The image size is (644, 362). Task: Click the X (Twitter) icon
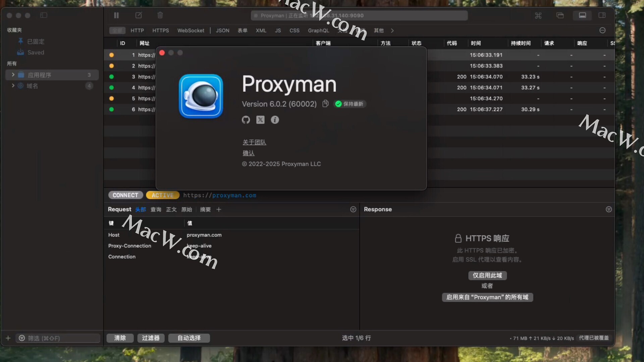pyautogui.click(x=260, y=120)
